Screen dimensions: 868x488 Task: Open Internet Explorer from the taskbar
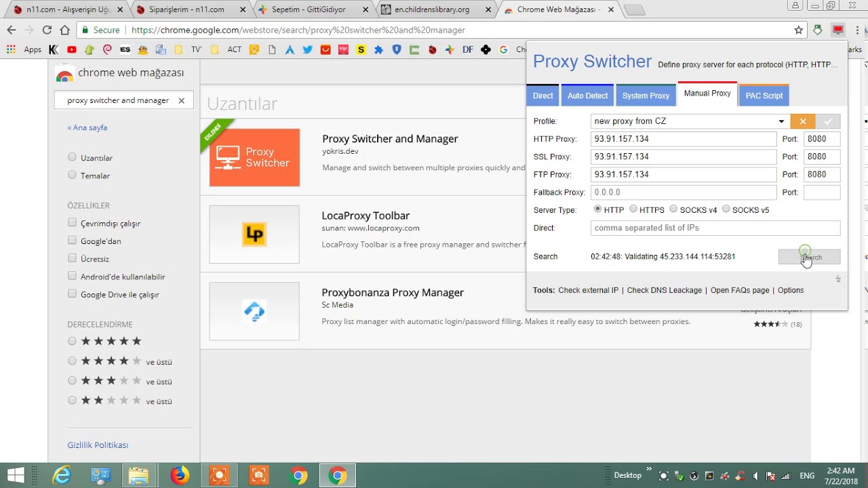[x=62, y=475]
